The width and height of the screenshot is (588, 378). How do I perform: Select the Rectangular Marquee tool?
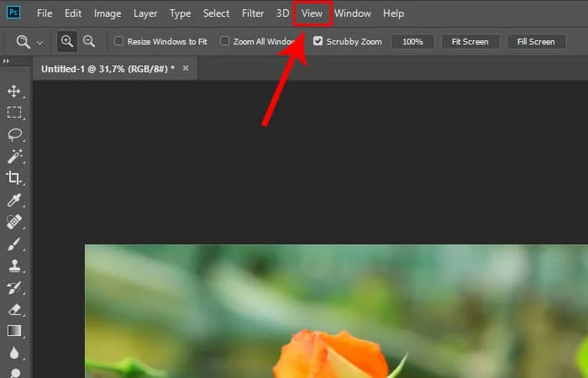pyautogui.click(x=14, y=112)
